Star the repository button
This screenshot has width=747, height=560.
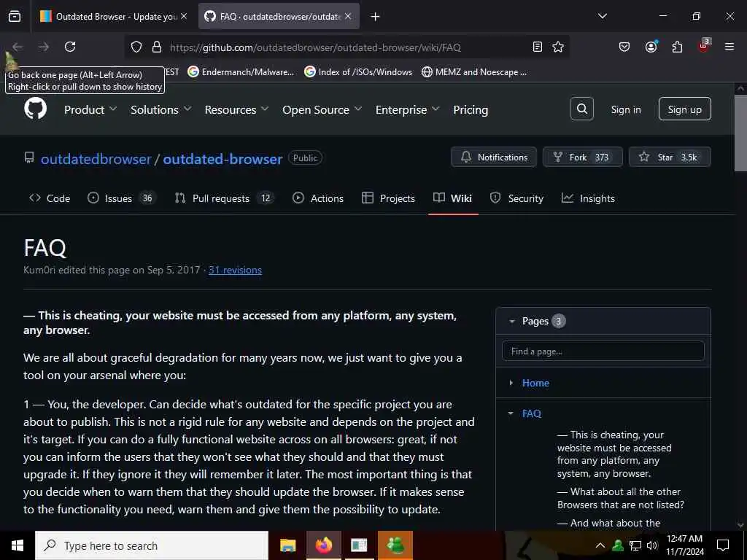pyautogui.click(x=670, y=157)
